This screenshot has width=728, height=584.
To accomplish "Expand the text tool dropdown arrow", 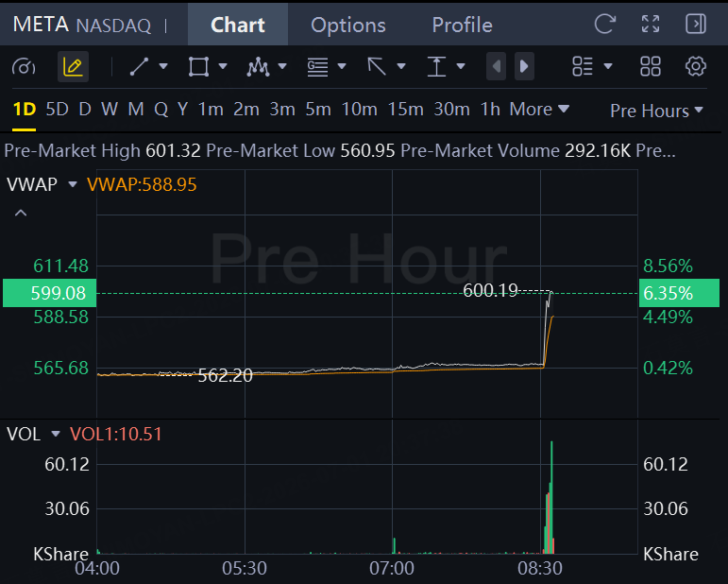I will [x=461, y=66].
